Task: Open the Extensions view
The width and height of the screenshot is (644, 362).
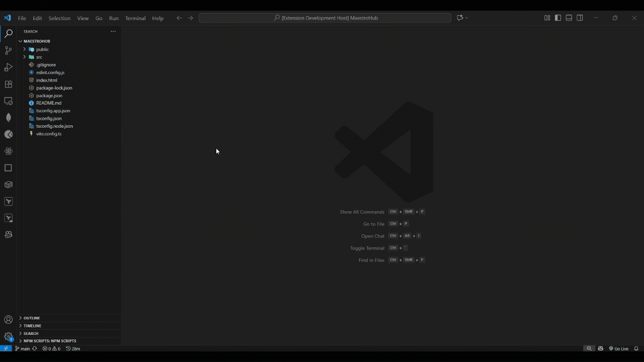Action: [8, 84]
